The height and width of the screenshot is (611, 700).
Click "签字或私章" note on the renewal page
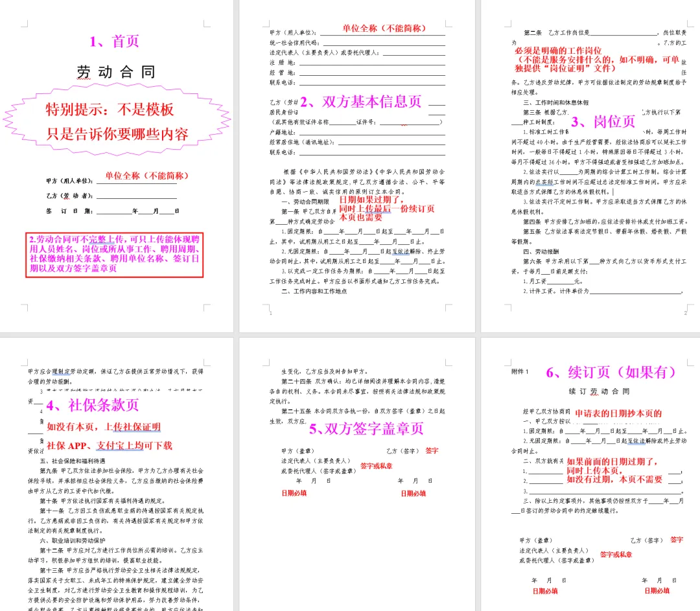pyautogui.click(x=616, y=555)
